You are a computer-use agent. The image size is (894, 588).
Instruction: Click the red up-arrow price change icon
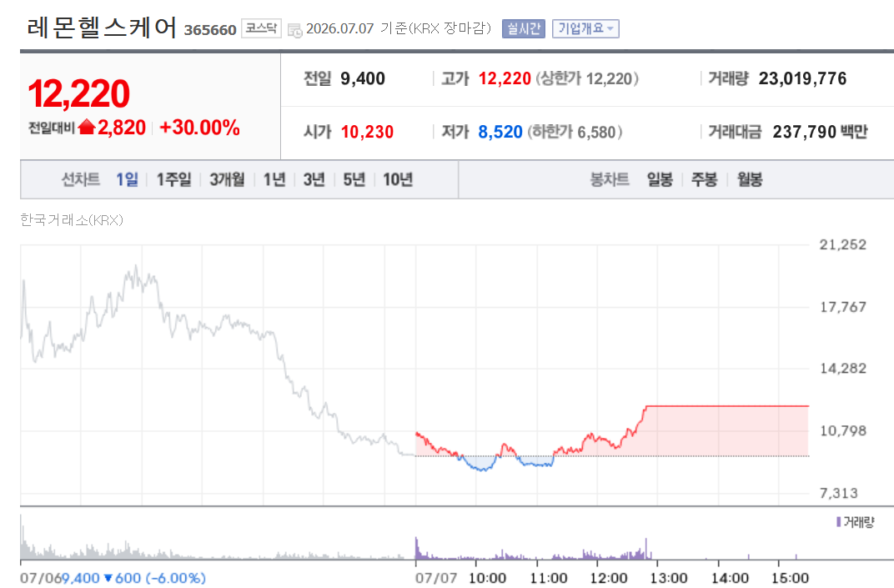pyautogui.click(x=87, y=127)
